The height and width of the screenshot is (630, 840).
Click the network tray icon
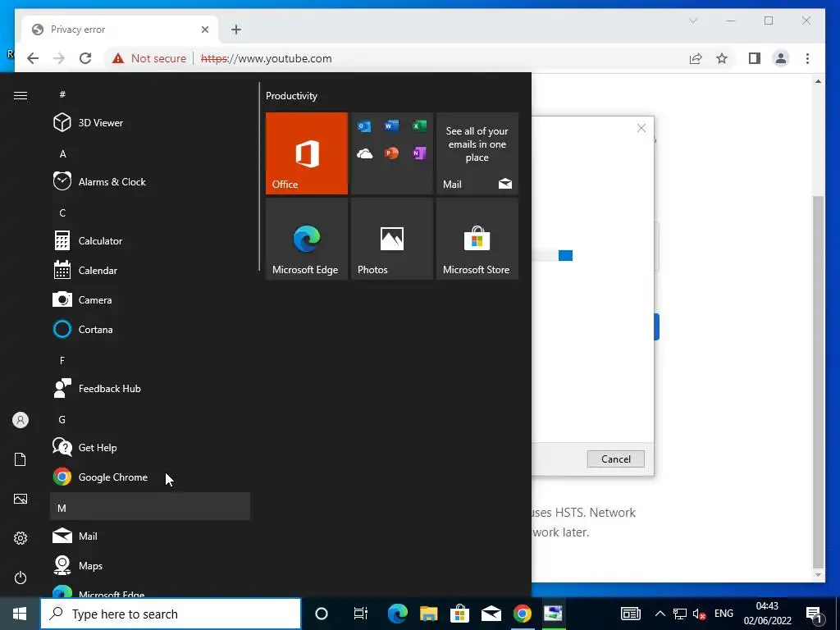pyautogui.click(x=680, y=614)
